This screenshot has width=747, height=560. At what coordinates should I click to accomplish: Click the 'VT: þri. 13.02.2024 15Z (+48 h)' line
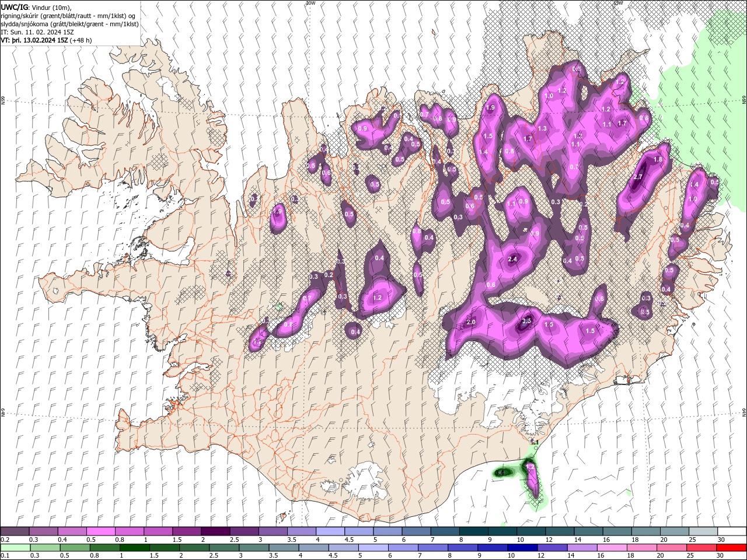[46, 40]
